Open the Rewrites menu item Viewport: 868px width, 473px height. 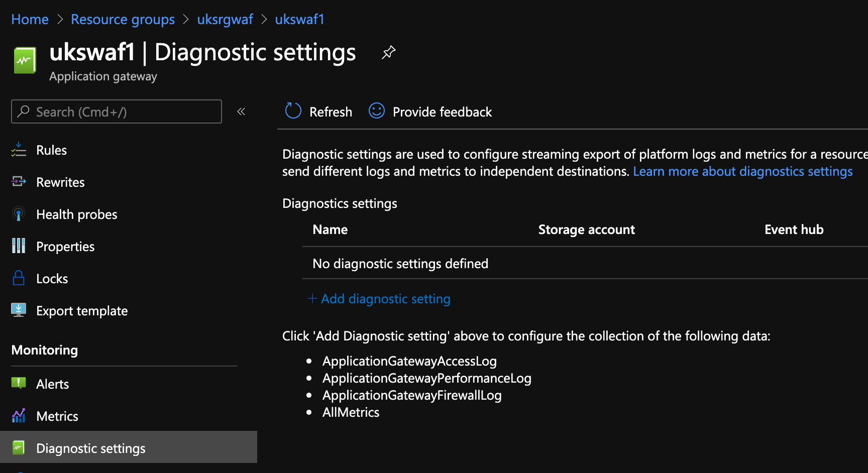click(x=60, y=182)
